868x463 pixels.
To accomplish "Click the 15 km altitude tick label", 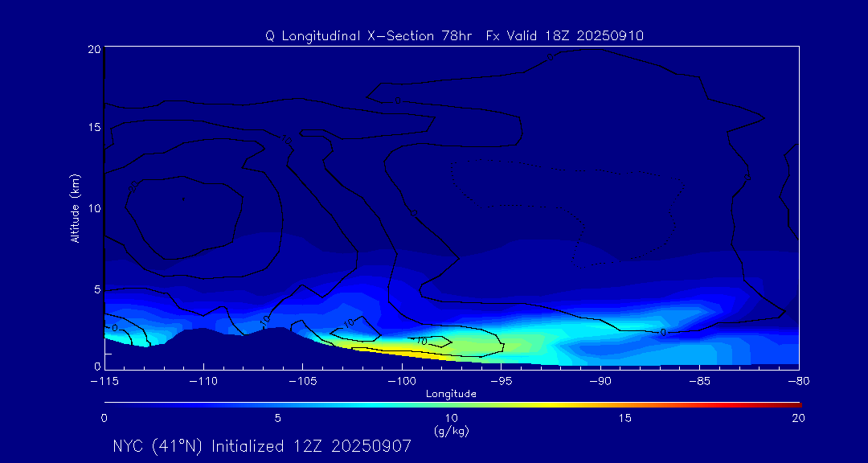I will click(92, 128).
